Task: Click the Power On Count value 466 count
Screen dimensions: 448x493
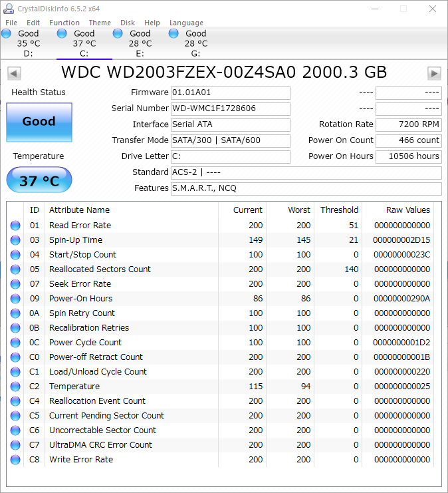Action: click(409, 141)
